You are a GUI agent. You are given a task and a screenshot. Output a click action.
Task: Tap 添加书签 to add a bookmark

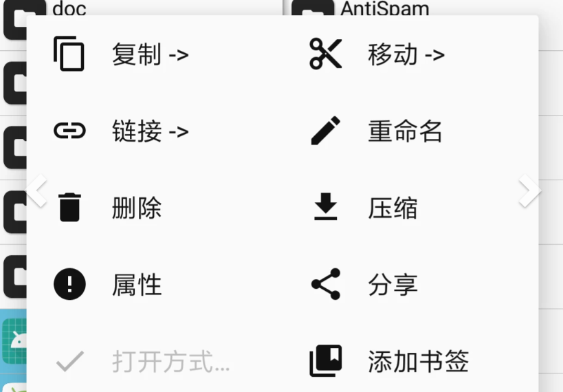tap(419, 362)
